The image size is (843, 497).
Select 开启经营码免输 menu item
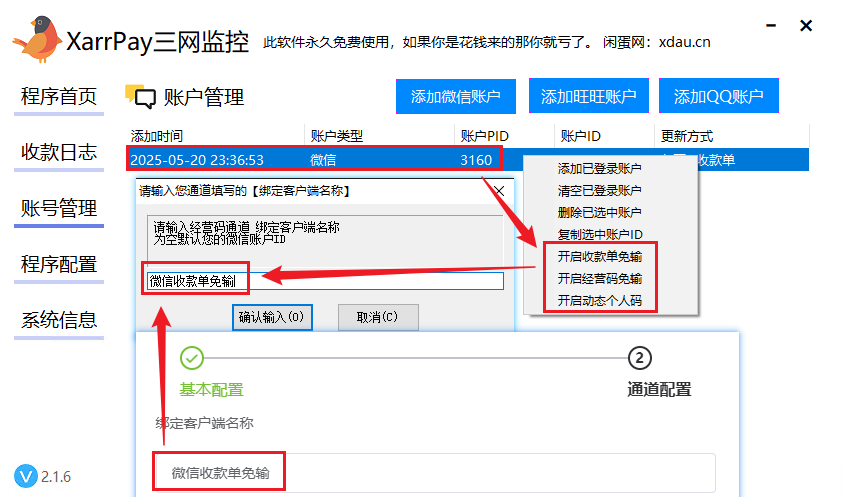click(600, 279)
